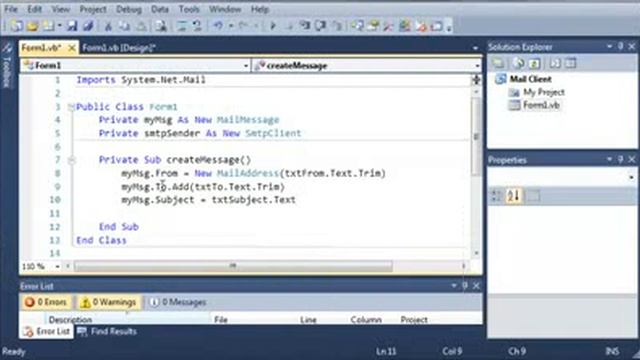This screenshot has height=360, width=640.
Task: Open the File menu
Action: point(11,9)
